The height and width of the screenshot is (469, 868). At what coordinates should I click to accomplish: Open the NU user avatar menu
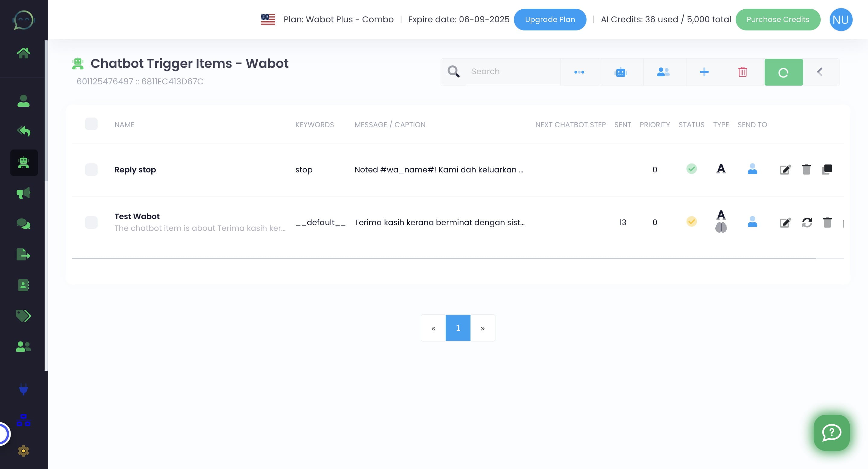click(x=840, y=20)
